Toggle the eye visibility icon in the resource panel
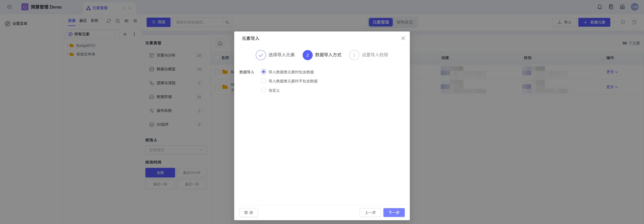The height and width of the screenshot is (224, 644). (x=126, y=21)
